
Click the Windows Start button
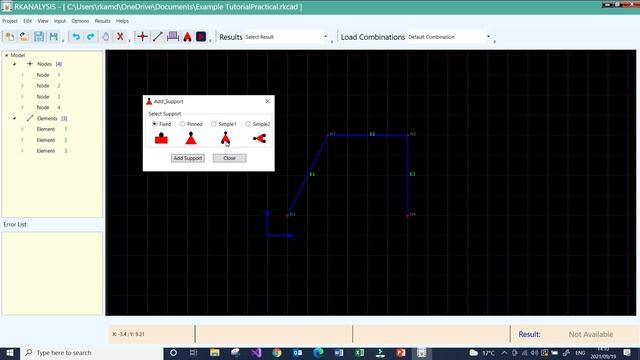click(10, 353)
